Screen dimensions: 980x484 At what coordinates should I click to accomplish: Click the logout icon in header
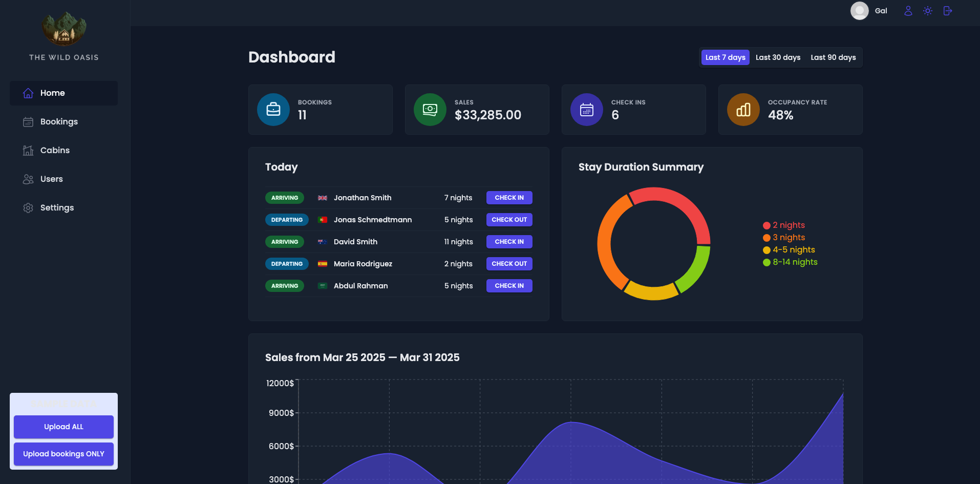947,11
